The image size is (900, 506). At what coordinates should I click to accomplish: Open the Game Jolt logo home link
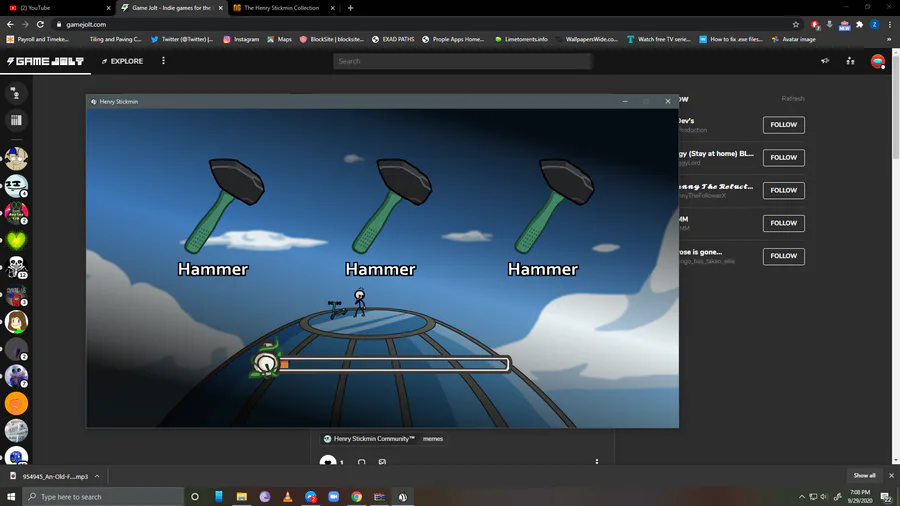45,61
